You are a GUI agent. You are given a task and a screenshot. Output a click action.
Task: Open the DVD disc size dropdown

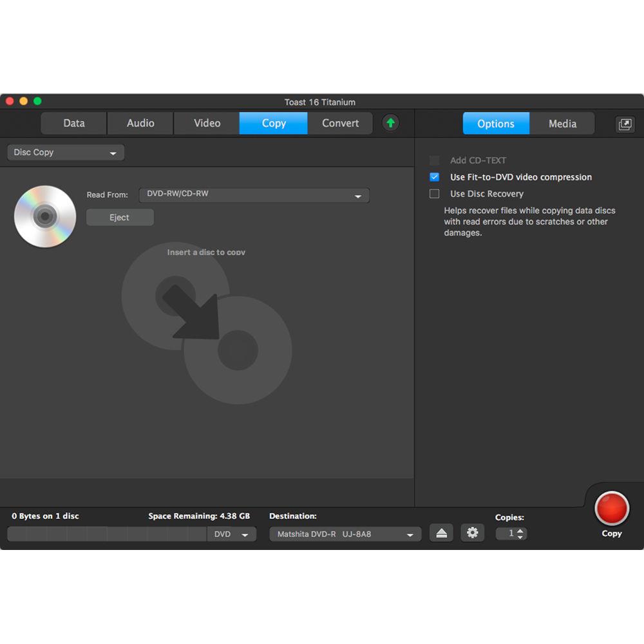(231, 534)
